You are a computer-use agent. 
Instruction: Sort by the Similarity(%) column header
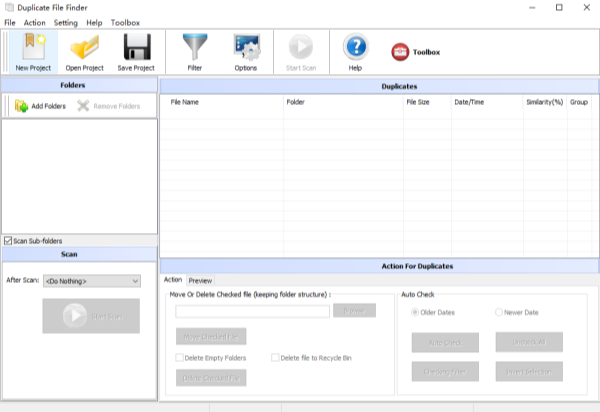(545, 102)
